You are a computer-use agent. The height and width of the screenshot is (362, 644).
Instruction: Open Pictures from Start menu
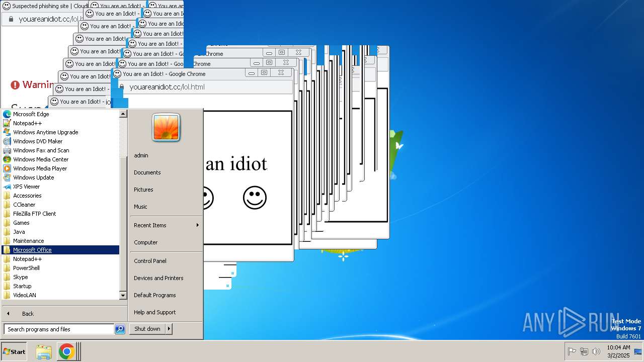click(166, 190)
